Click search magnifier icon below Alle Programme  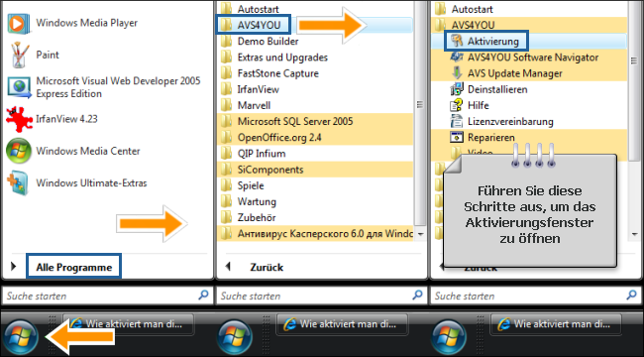[x=203, y=295]
